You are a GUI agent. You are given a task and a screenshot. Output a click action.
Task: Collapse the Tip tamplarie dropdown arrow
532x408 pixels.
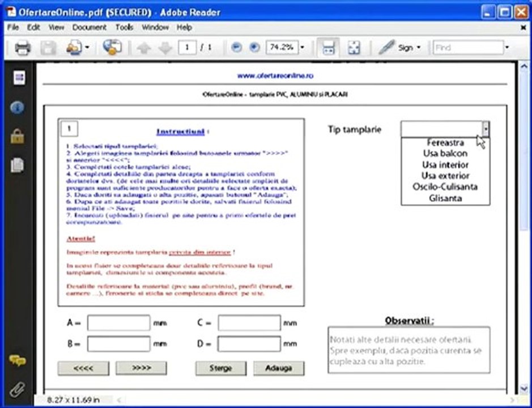(x=486, y=129)
